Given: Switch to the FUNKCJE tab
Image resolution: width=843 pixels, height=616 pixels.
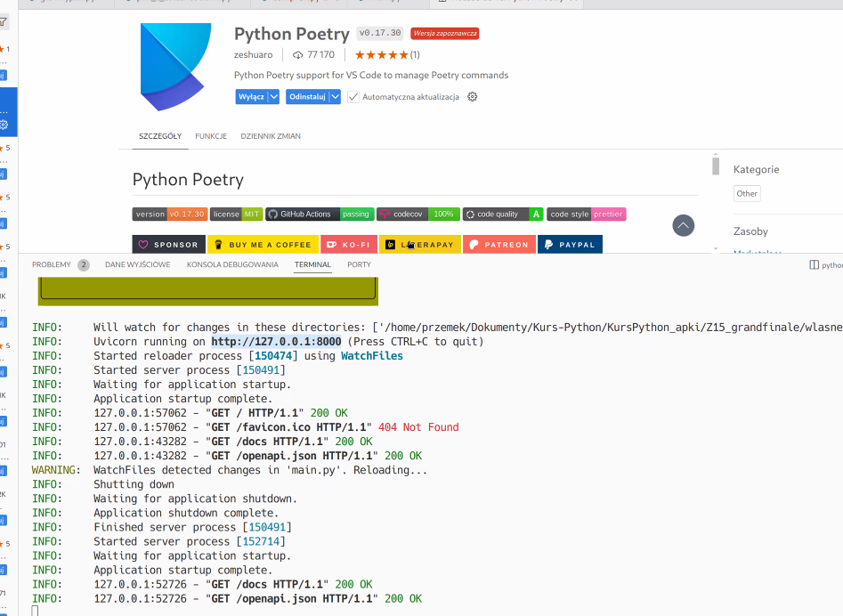Looking at the screenshot, I should coord(211,136).
